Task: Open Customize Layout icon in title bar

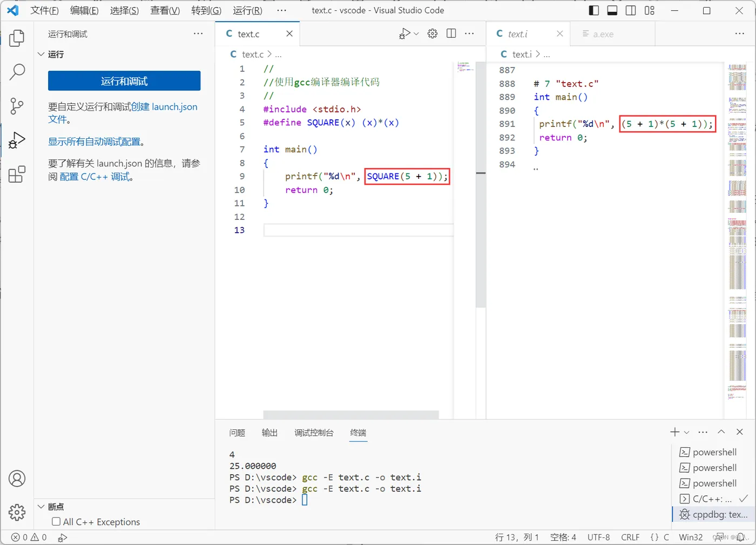Action: (649, 10)
